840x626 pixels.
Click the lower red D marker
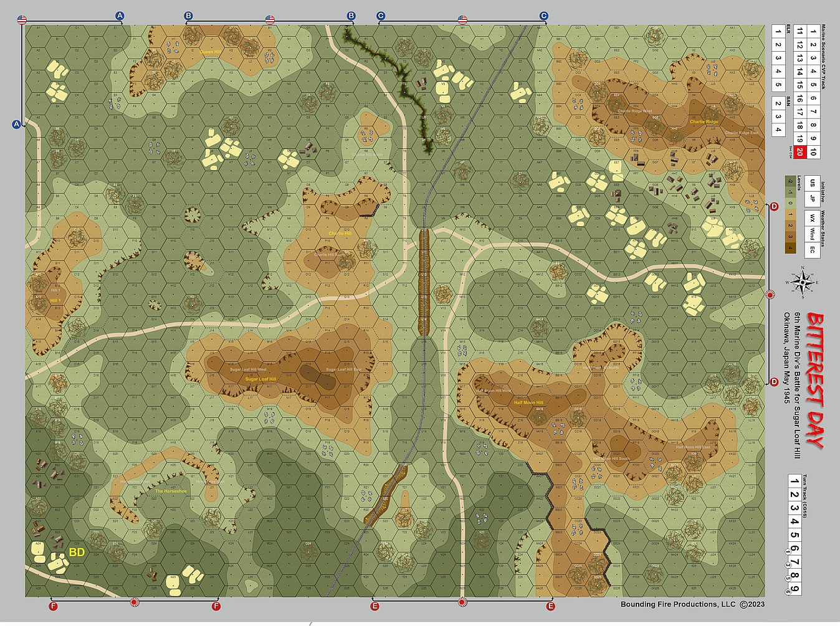pyautogui.click(x=775, y=382)
